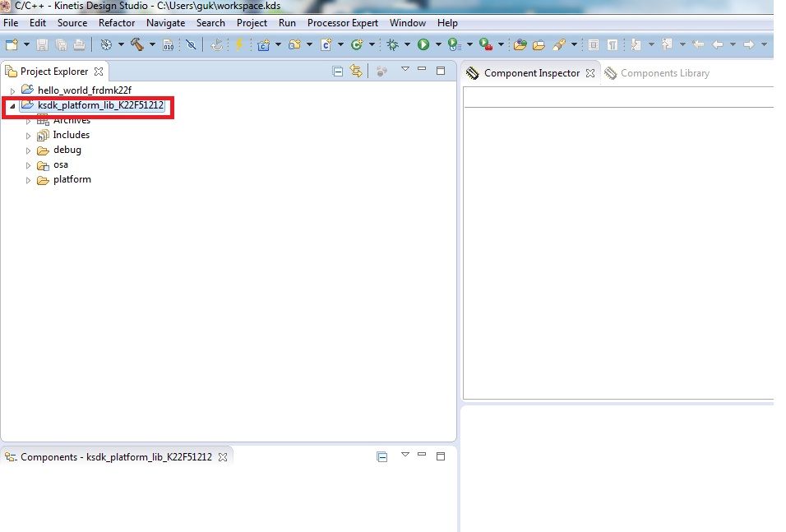Screen dimensions: 786x532
Task: Open the Navigate menu
Action: coord(165,23)
